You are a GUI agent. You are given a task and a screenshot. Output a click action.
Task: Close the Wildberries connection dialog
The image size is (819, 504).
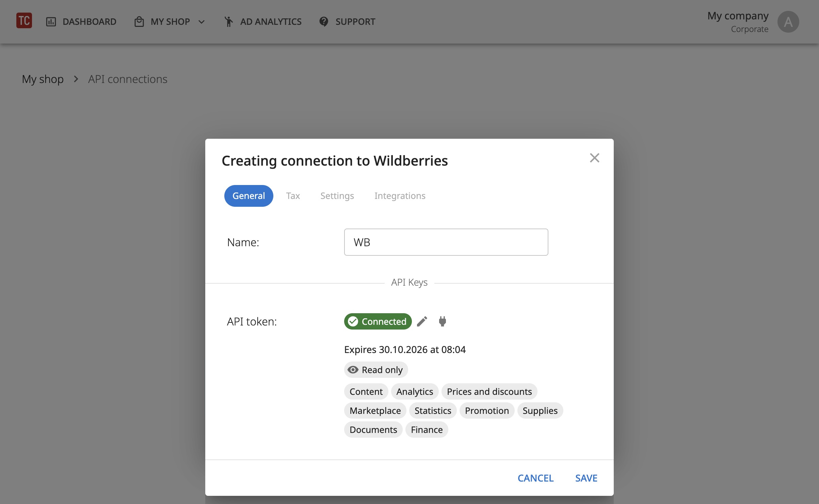(x=594, y=158)
